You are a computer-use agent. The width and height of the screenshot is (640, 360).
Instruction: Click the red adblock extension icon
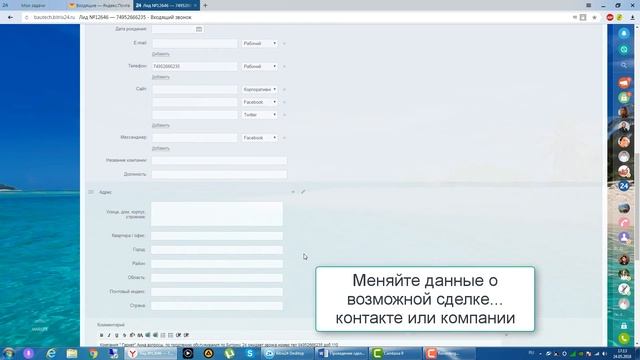tap(610, 17)
